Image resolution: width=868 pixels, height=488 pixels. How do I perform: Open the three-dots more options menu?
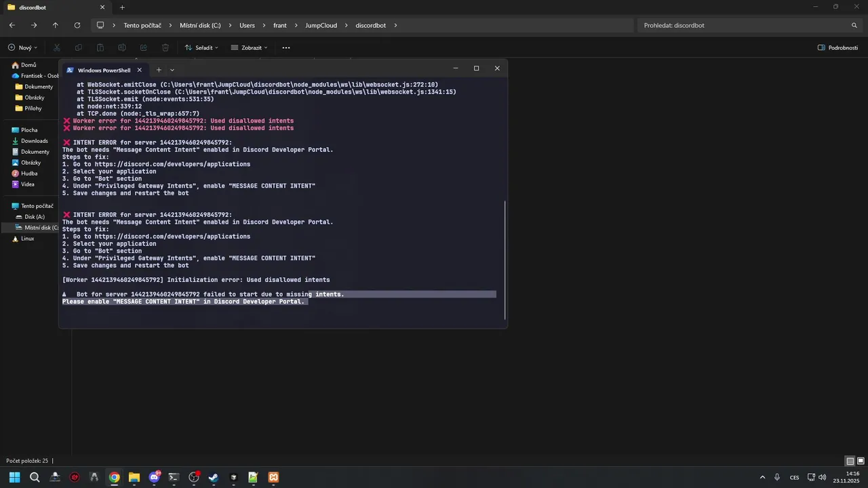(x=286, y=47)
